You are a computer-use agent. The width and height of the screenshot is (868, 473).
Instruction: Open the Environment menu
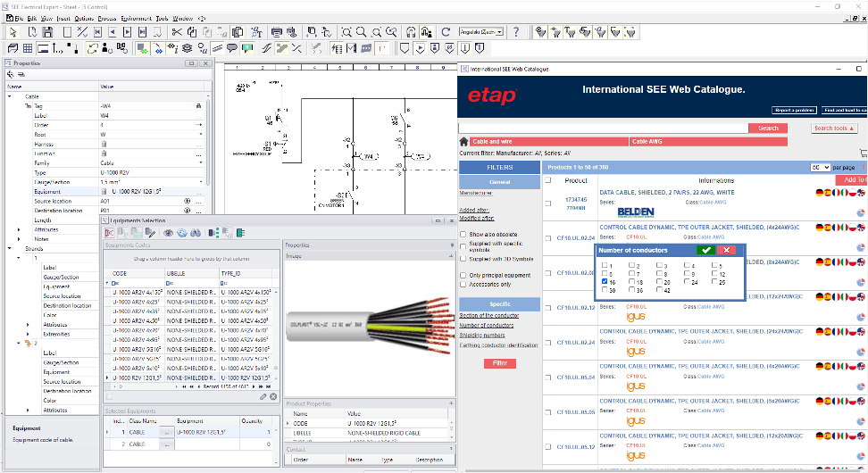[136, 18]
